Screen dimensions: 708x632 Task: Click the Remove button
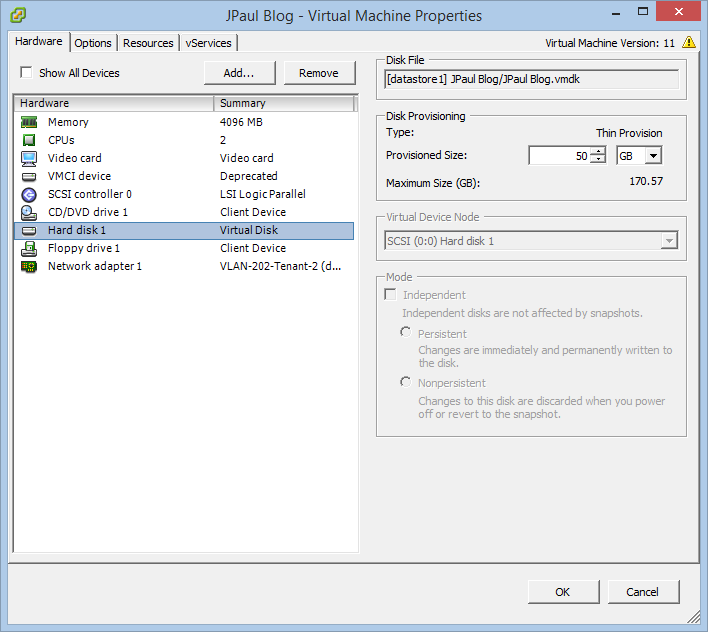pyautogui.click(x=319, y=73)
